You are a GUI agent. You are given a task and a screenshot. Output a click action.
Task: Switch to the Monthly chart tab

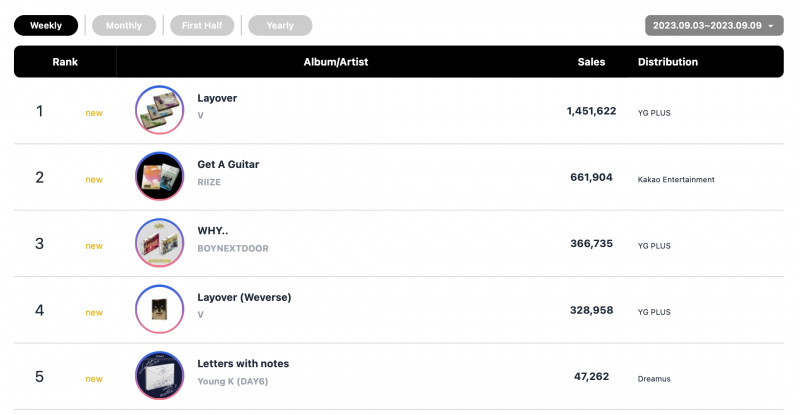124,26
